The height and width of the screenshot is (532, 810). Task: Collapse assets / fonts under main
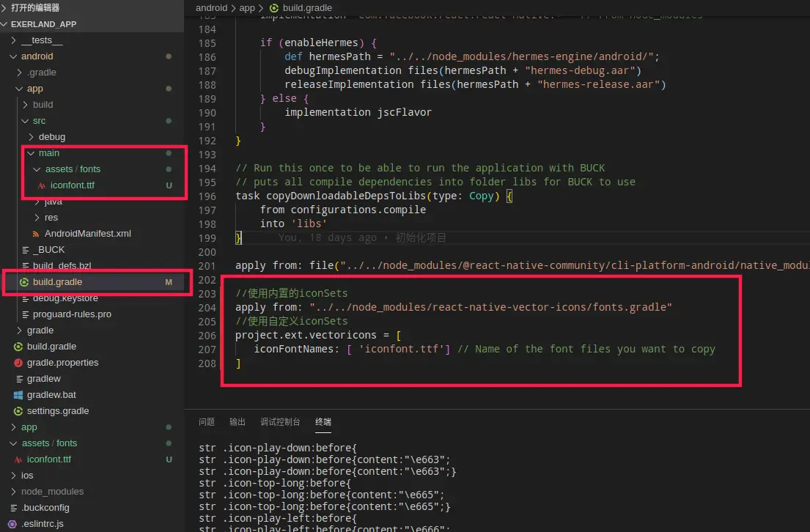[x=73, y=169]
